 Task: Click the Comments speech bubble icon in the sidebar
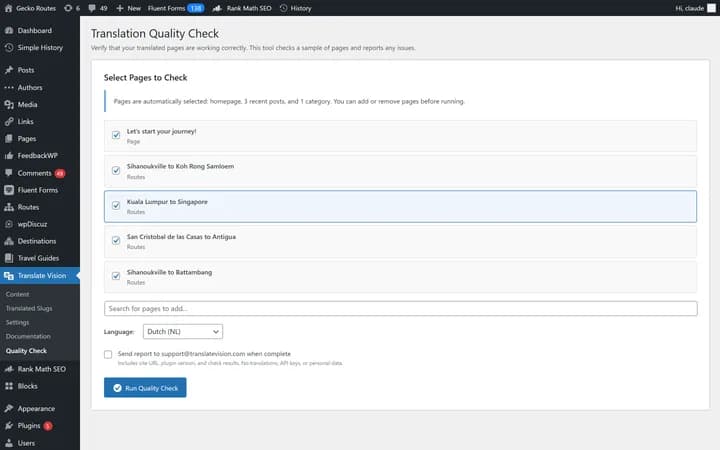point(9,173)
